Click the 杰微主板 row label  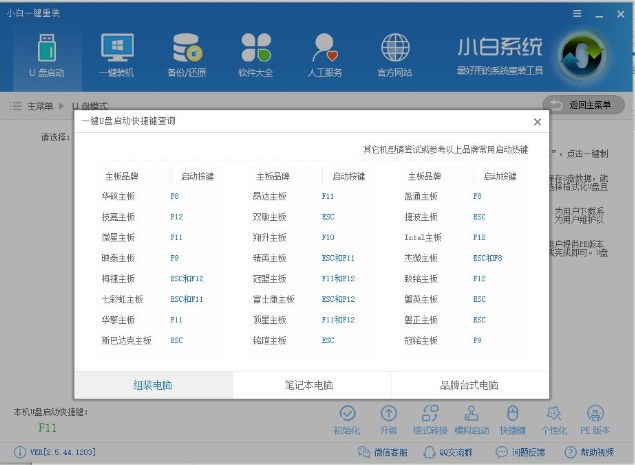coord(421,258)
